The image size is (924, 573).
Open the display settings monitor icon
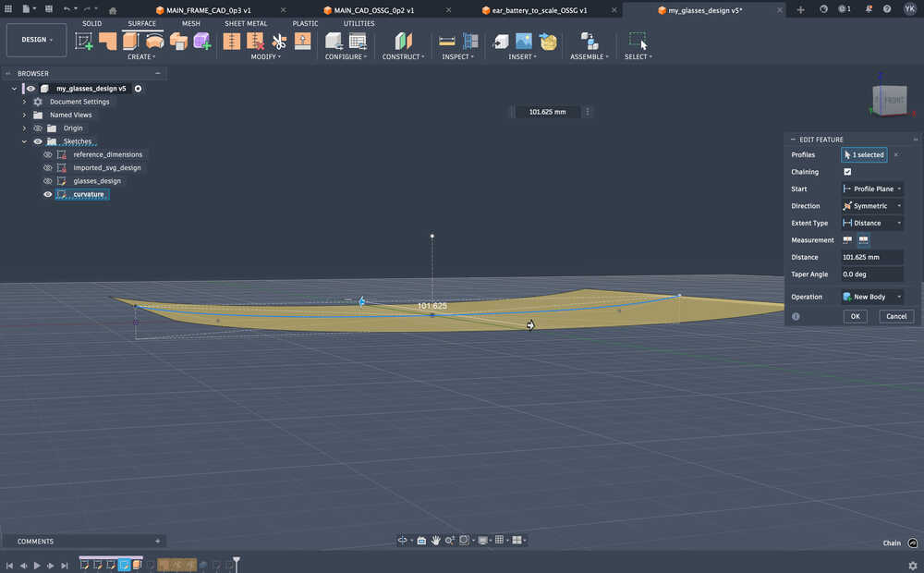482,541
